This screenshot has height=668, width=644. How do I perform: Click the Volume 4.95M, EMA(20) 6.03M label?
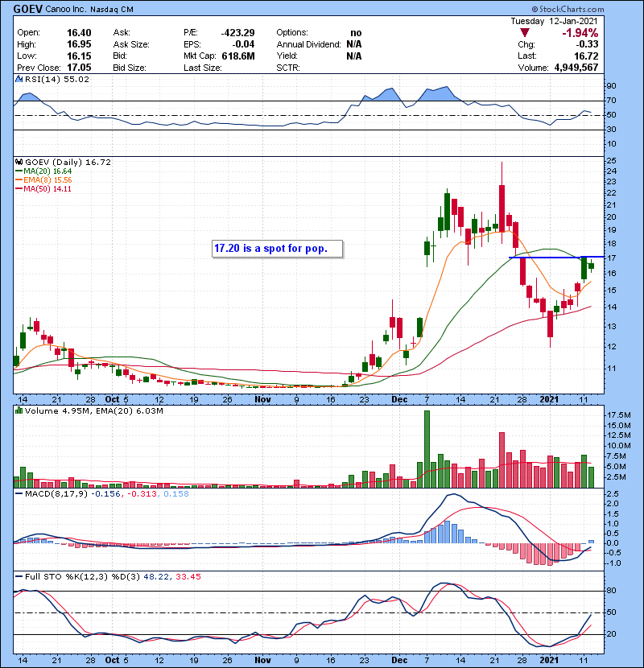click(x=93, y=411)
